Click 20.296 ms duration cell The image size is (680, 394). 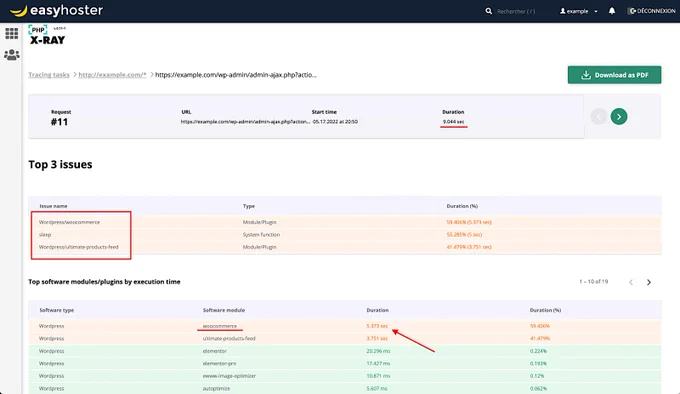[x=378, y=351]
